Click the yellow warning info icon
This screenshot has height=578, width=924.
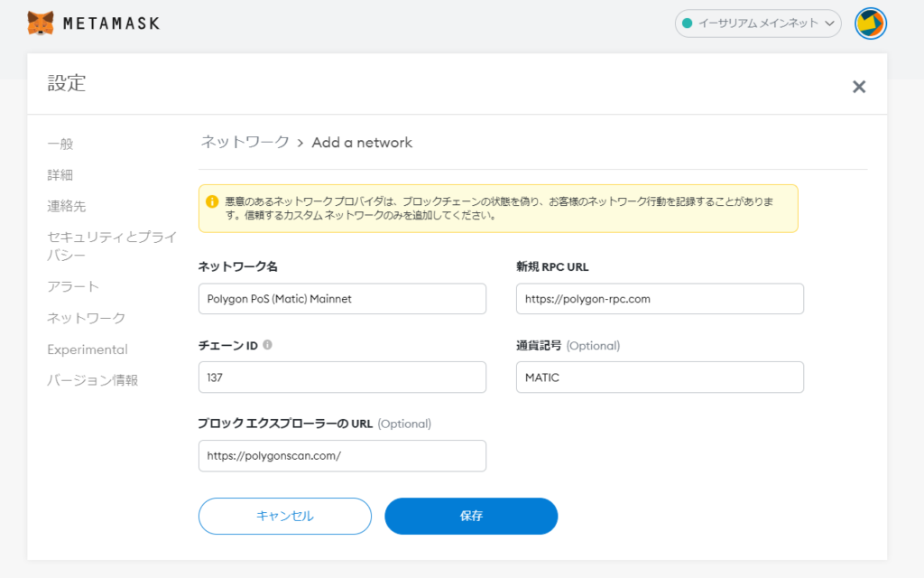[212, 201]
